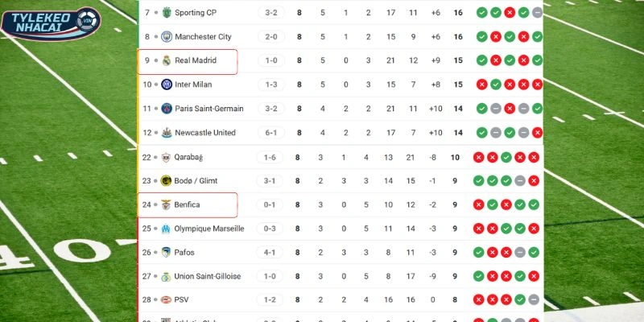This screenshot has width=644, height=322.
Task: Click the Benfica eagle crest
Action: tap(167, 204)
